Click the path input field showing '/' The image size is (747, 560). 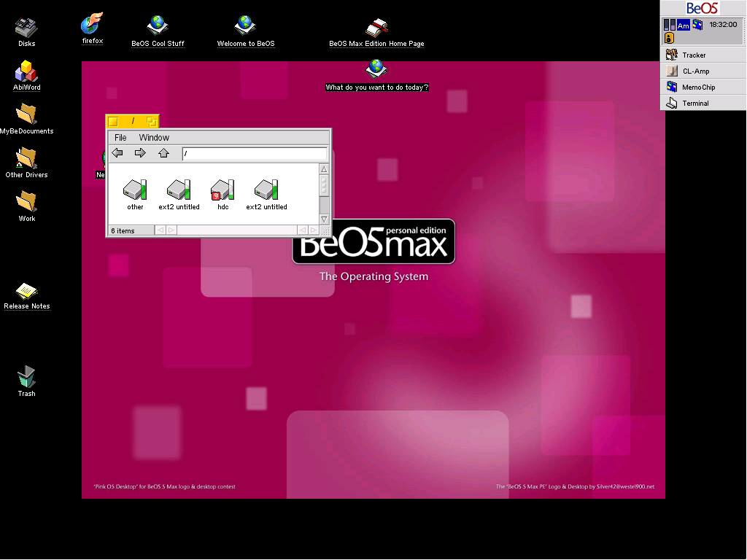click(x=255, y=153)
